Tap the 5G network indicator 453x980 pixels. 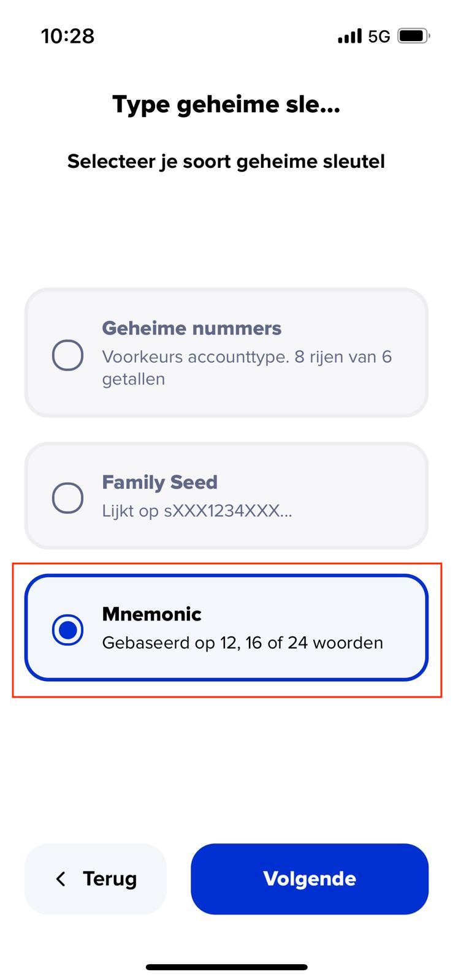pyautogui.click(x=379, y=37)
